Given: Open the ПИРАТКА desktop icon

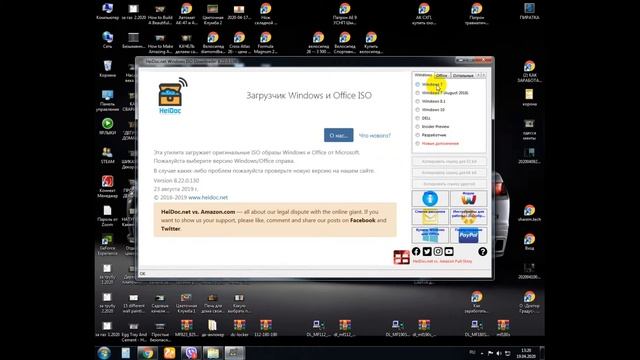Looking at the screenshot, I should (529, 11).
